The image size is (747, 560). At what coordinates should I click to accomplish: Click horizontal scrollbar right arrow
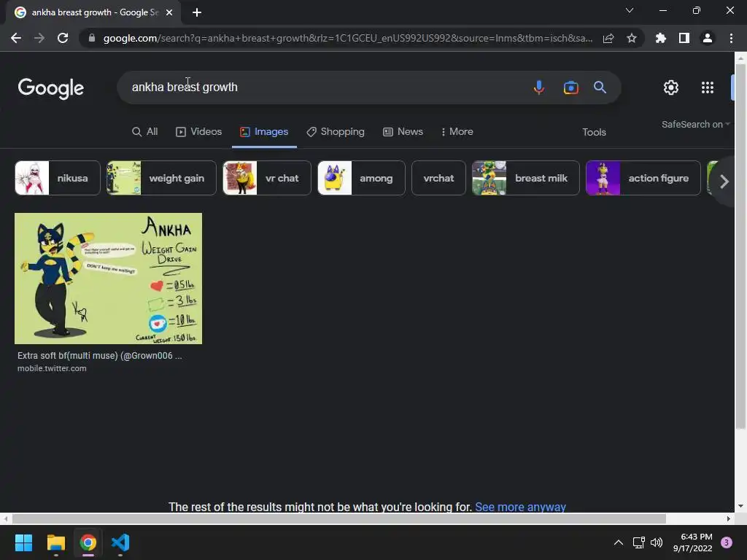pyautogui.click(x=729, y=518)
